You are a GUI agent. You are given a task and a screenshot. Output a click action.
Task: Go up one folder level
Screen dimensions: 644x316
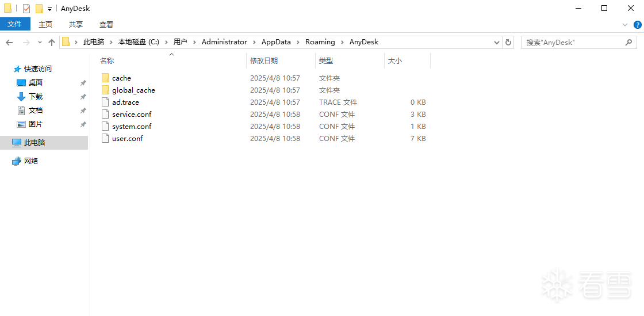coord(52,42)
